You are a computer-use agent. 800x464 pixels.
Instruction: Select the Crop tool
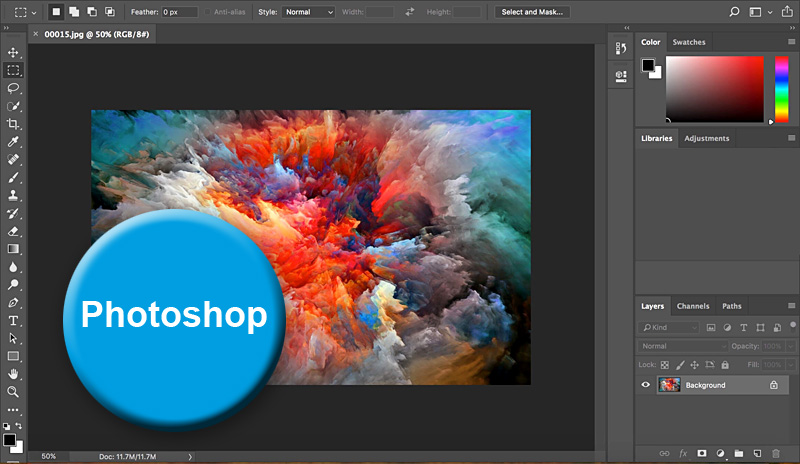coord(14,124)
